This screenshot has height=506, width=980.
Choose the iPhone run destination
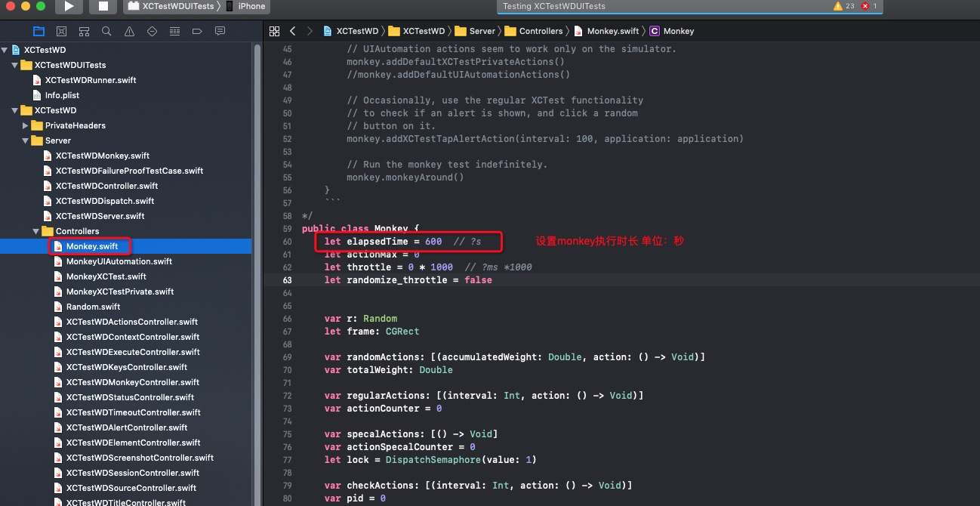pos(246,6)
